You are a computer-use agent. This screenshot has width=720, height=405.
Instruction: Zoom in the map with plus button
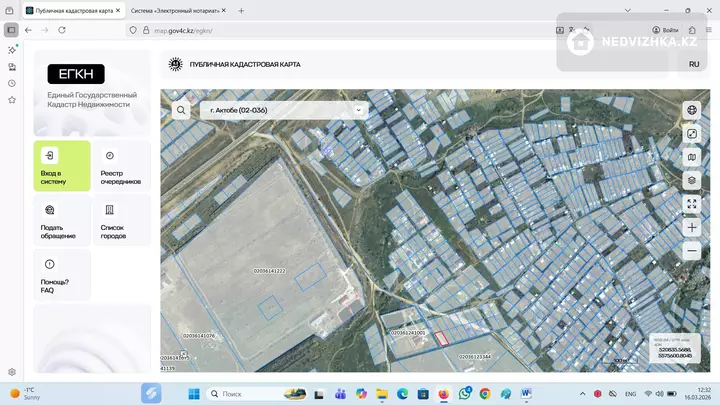point(692,227)
